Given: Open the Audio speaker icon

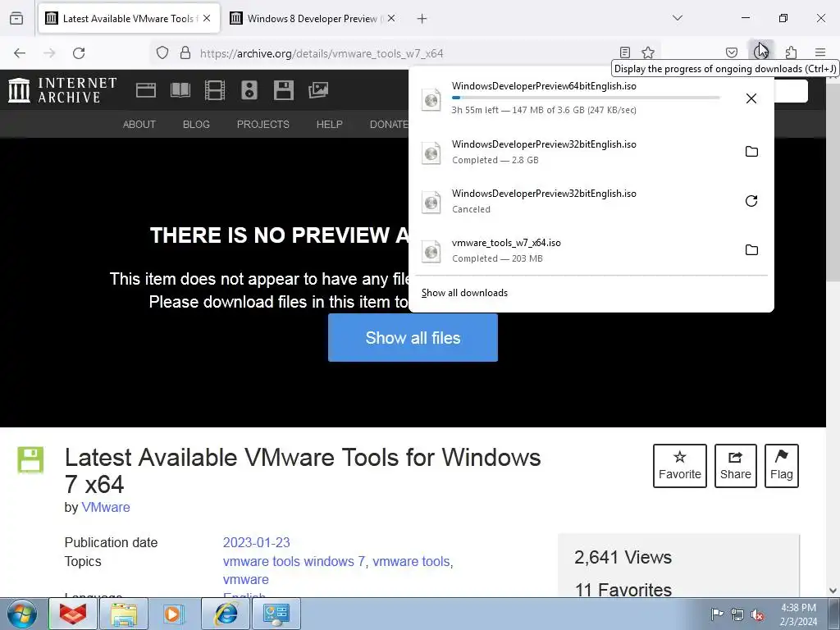Looking at the screenshot, I should coord(249,90).
